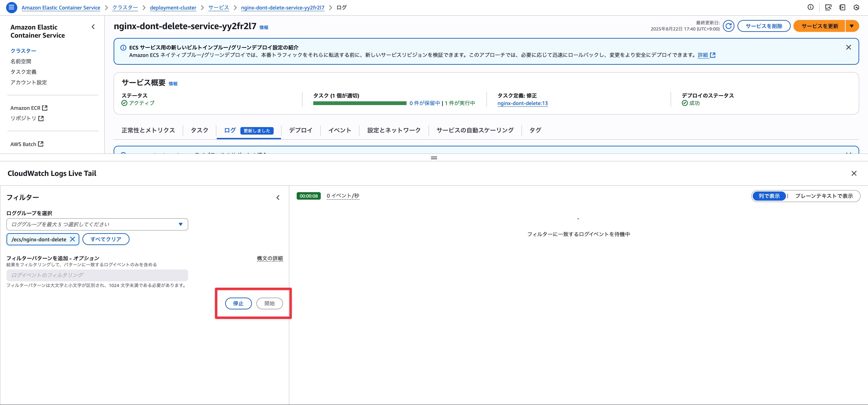868x405 pixels.
Task: Dismiss the partially hidden Live Tail banner
Action: (x=848, y=153)
